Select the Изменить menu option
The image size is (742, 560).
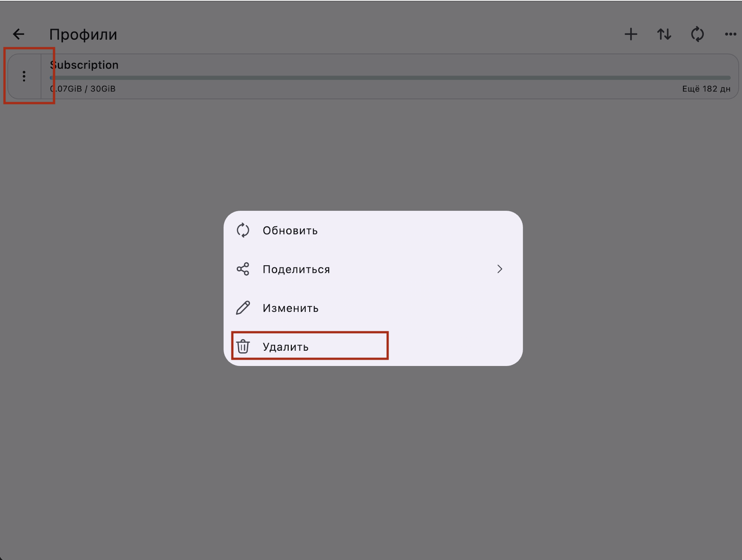(290, 308)
